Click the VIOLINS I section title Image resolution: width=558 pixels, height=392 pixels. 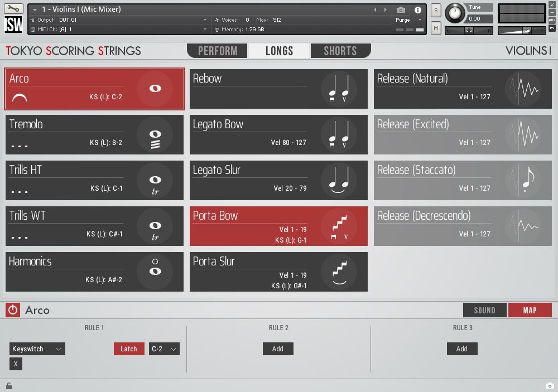click(x=528, y=51)
